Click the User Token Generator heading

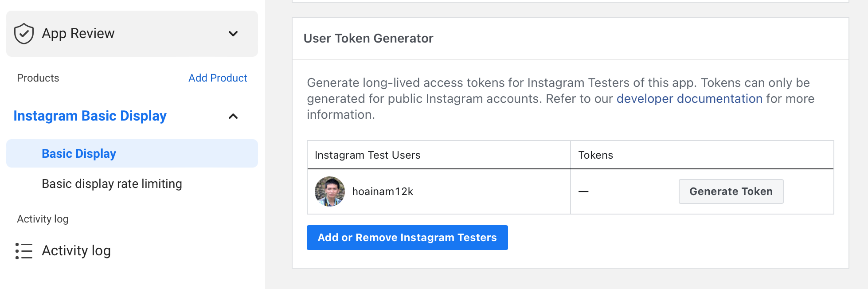click(x=368, y=39)
